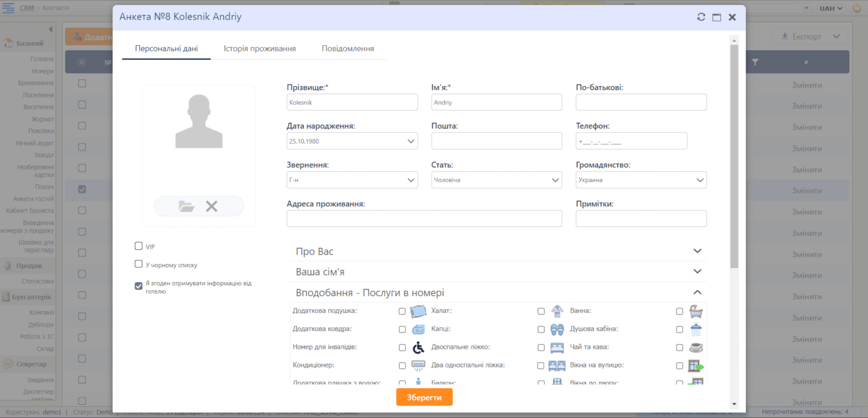
Task: Click the bathtub icon for Ванна
Action: [696, 311]
